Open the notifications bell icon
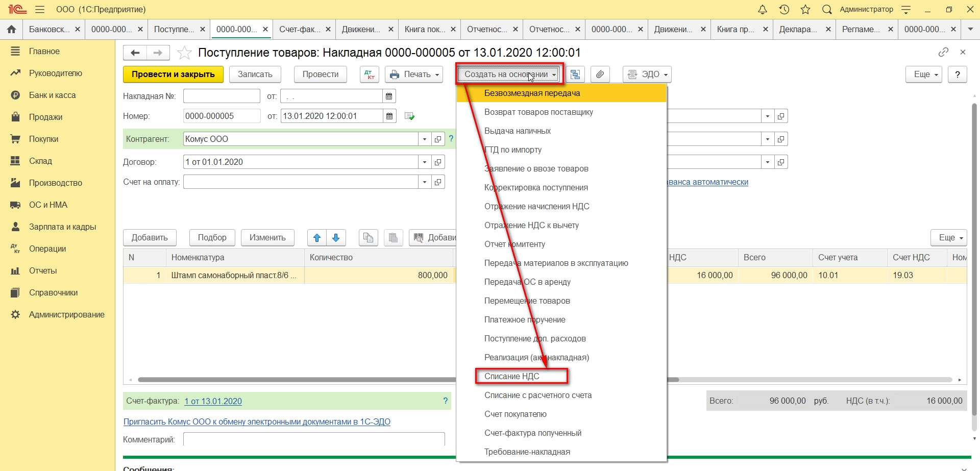The width and height of the screenshot is (980, 471). click(x=762, y=9)
